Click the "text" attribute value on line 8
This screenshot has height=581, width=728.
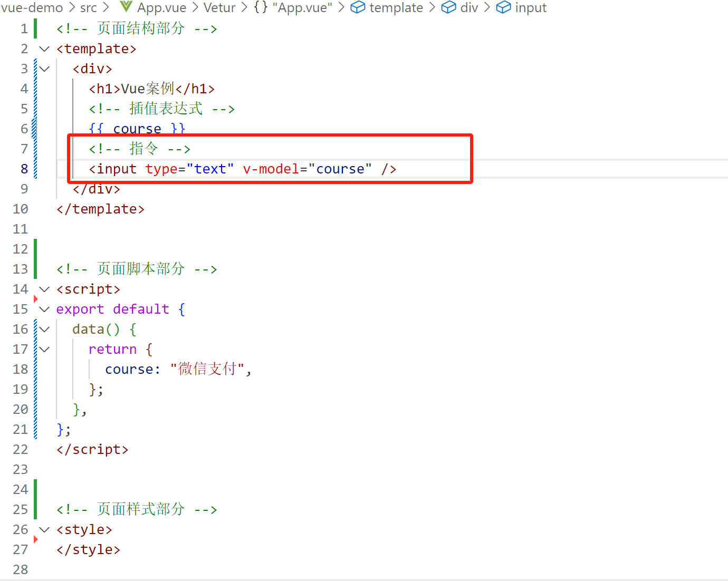[210, 169]
